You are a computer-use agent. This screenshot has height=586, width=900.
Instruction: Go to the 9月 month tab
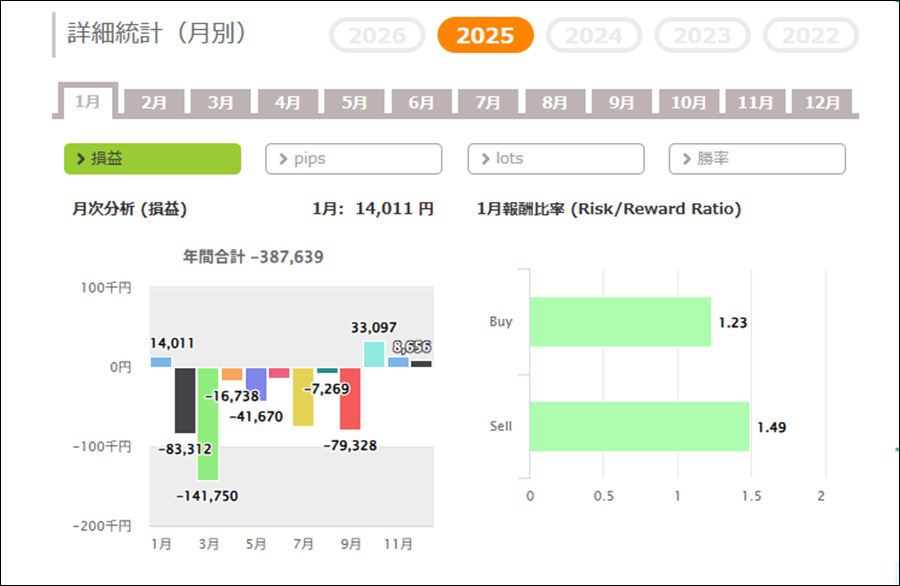pos(621,102)
